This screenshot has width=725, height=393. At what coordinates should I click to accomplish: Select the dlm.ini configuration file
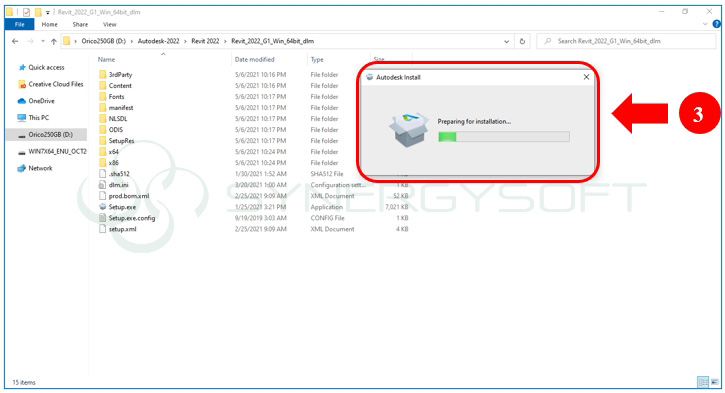click(114, 185)
